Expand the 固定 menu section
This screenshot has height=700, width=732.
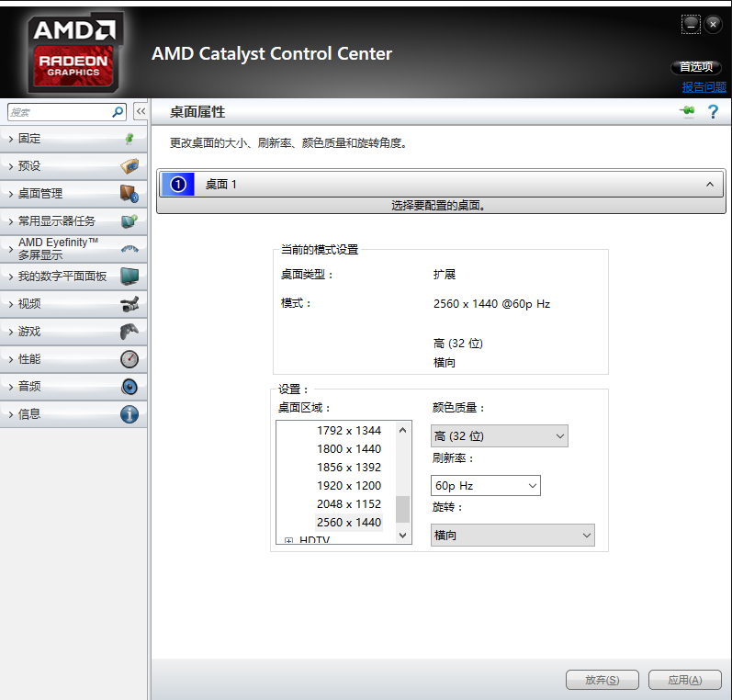[73, 138]
